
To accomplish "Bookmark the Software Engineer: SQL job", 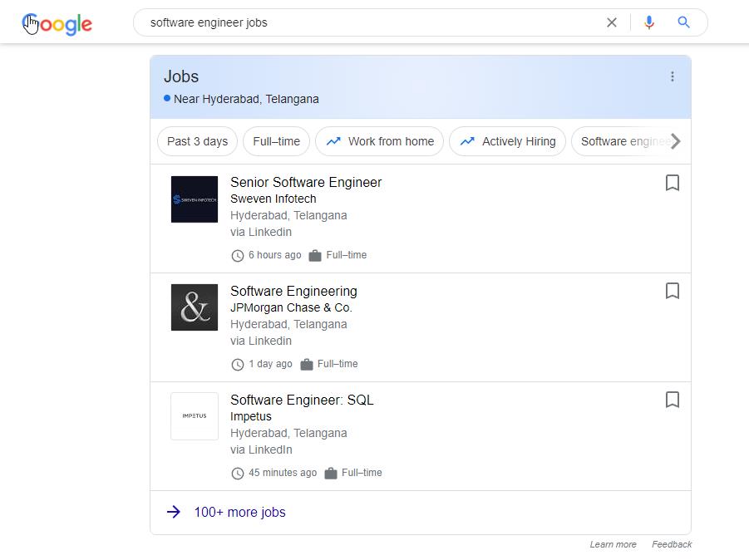I will (673, 400).
